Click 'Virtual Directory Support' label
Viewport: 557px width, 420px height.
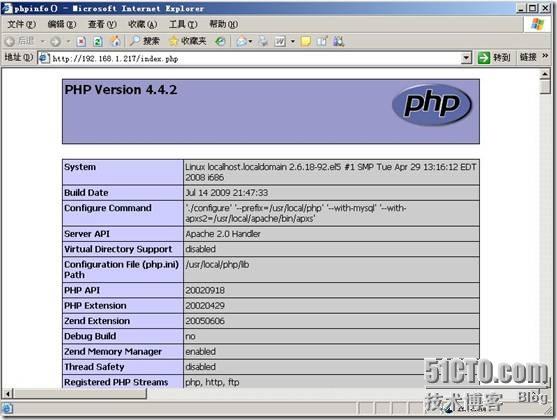click(x=118, y=249)
